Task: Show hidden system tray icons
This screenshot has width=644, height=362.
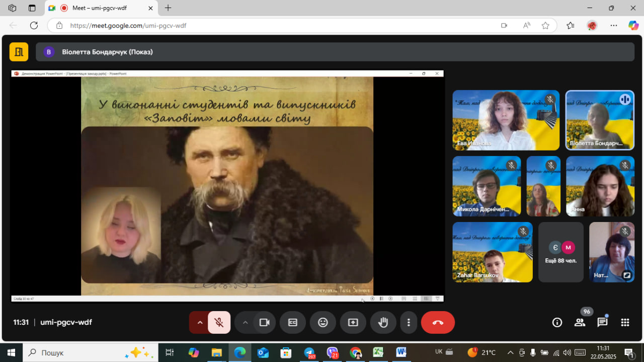Action: click(510, 352)
